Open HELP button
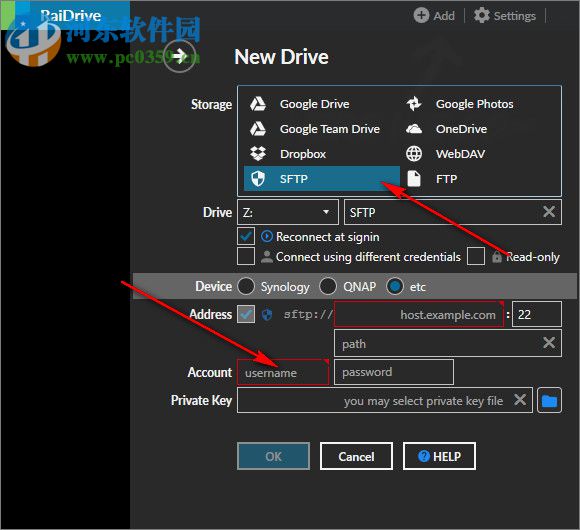Screen dimensions: 580x530 point(439,456)
